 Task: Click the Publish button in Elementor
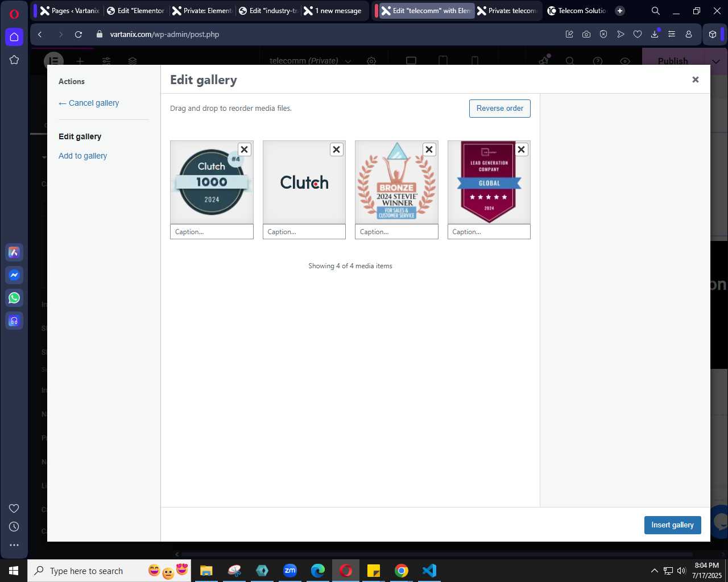click(673, 61)
